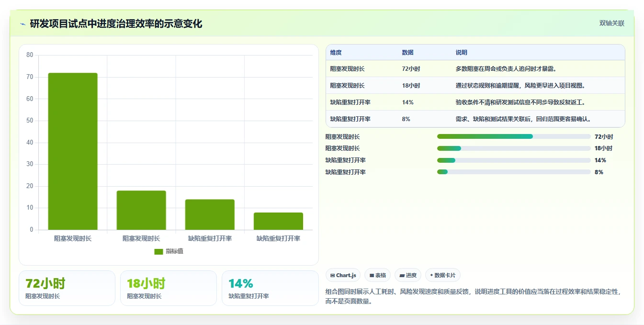Click the description starting 多数阻塞在周会
644x325 pixels.
tap(506, 69)
